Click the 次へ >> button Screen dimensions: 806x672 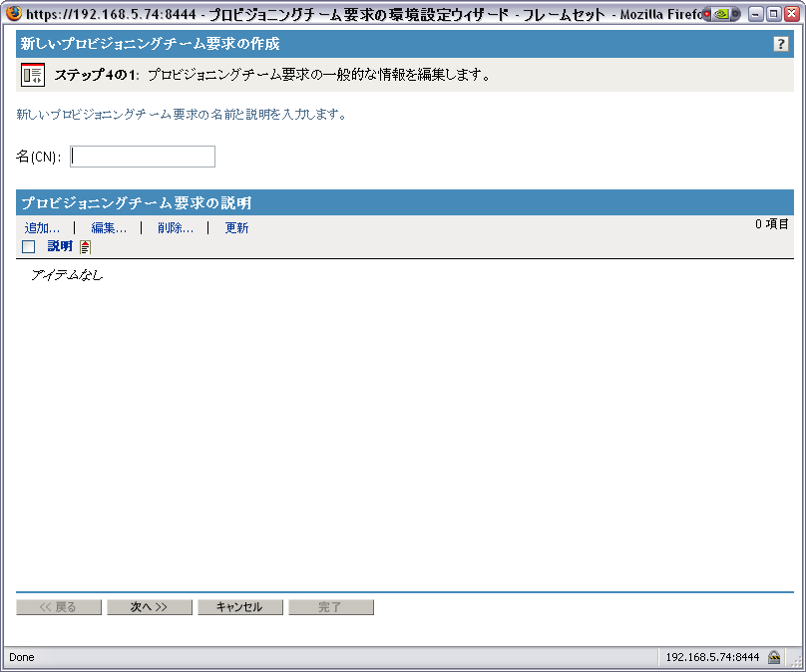pos(149,607)
